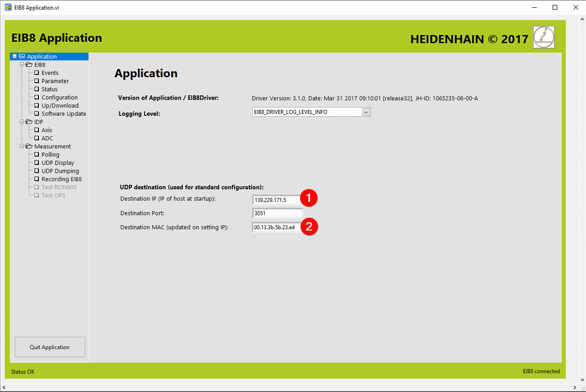
Task: Open the UDP Dumping page
Action: [x=60, y=171]
